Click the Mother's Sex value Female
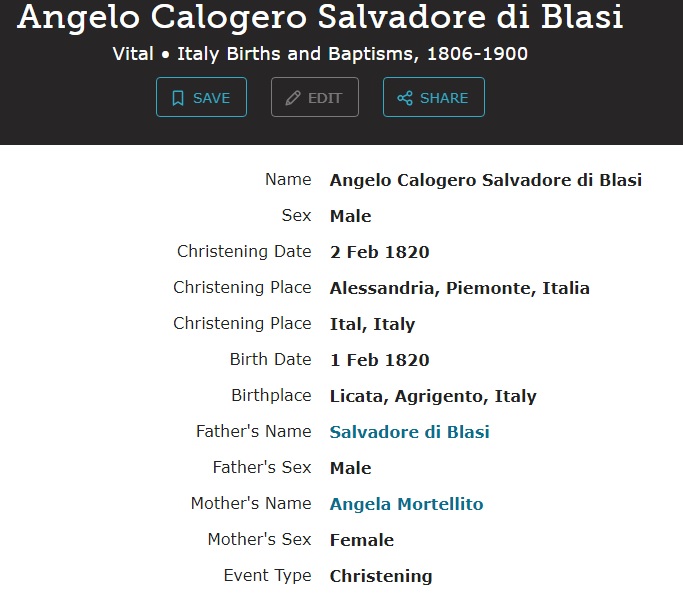 [361, 540]
